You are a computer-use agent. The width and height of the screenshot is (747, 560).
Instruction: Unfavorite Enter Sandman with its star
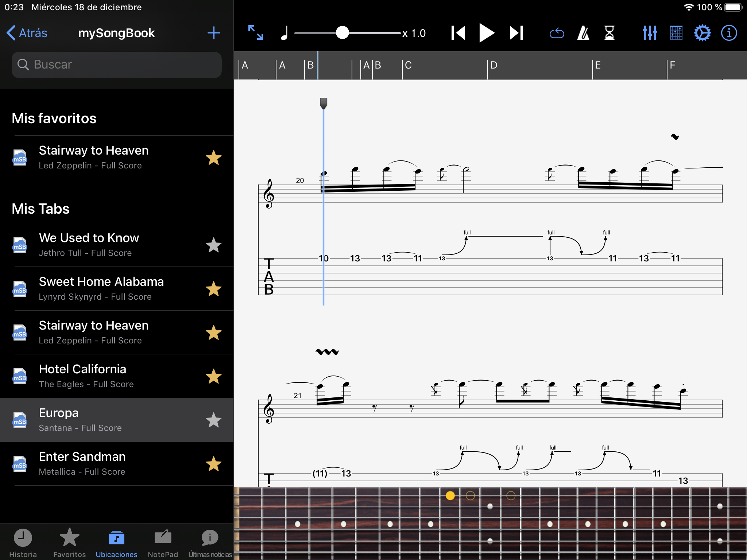(x=213, y=464)
